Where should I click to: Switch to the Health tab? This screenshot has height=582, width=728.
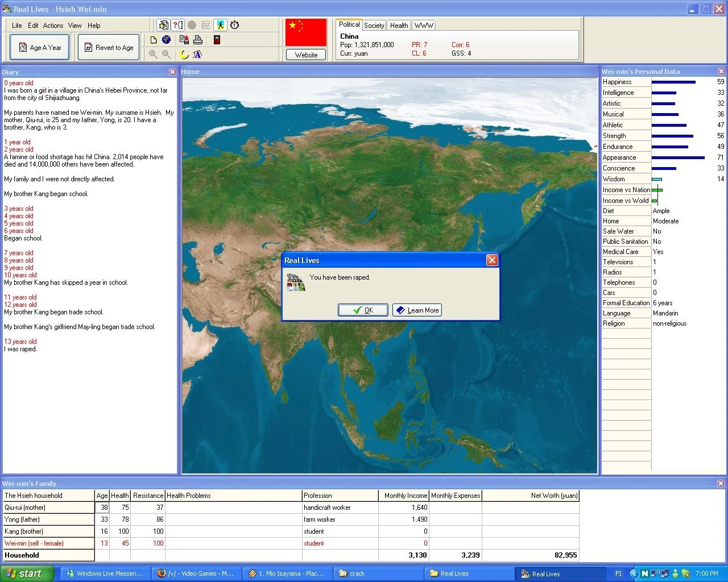coord(399,26)
